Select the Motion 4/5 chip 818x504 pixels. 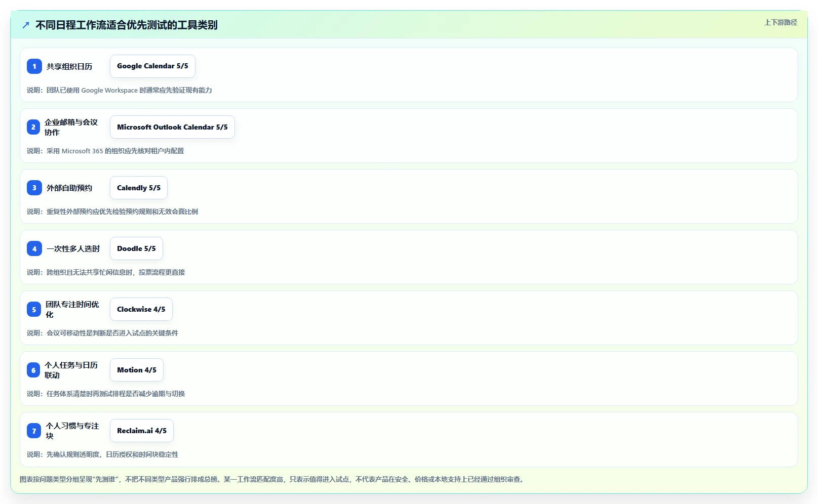point(137,370)
